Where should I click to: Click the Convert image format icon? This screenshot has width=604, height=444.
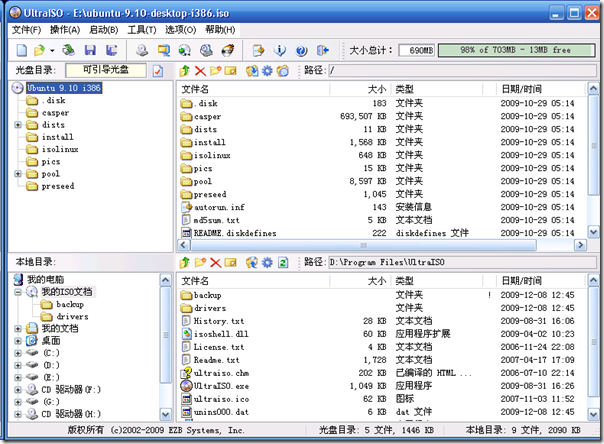pos(185,50)
